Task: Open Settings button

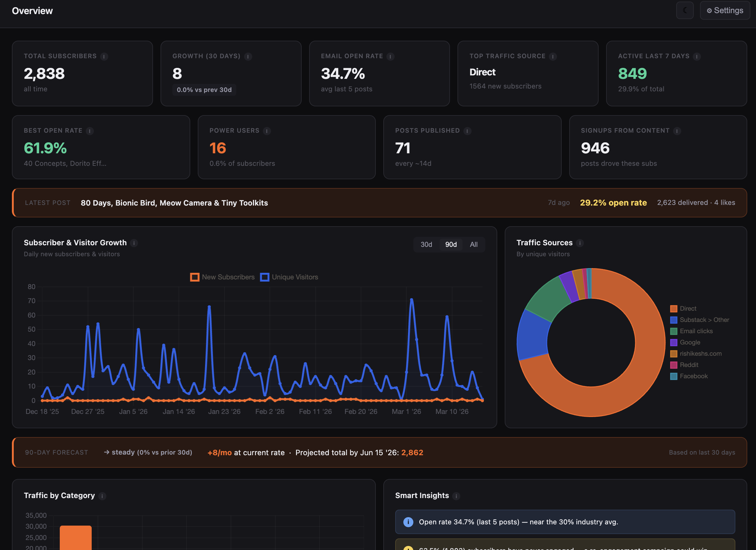Action: 725,10
